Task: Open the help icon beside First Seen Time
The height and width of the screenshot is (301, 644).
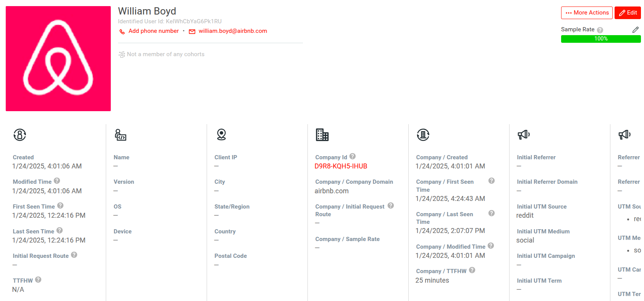Action: coord(60,206)
